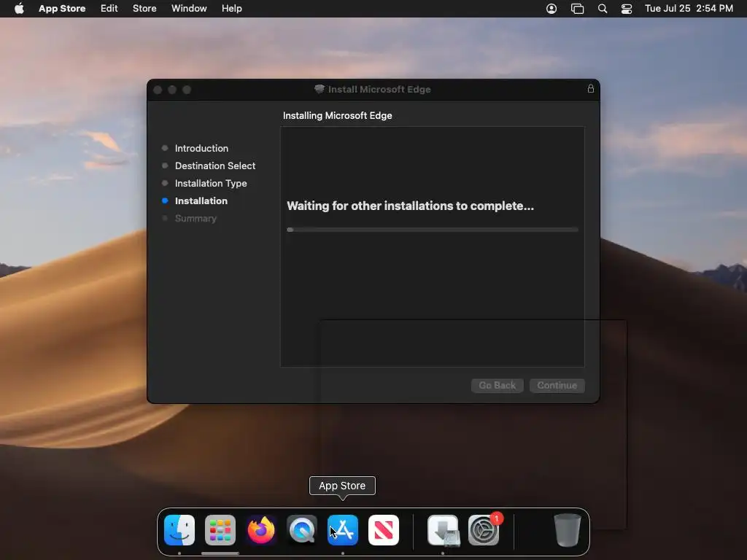Open QuickTime Player from the dock

coord(302,529)
